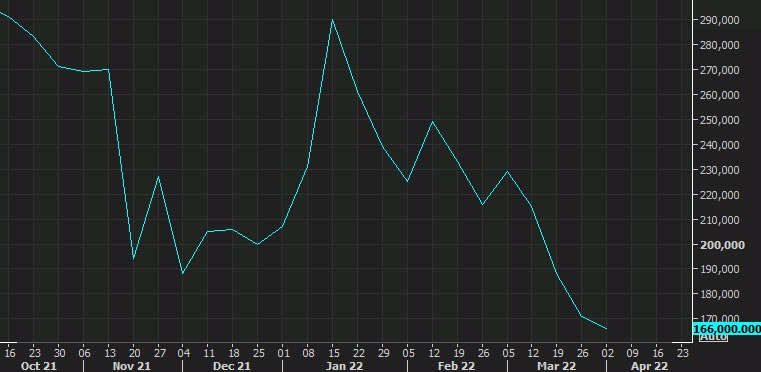The height and width of the screenshot is (372, 761).
Task: Select the Mar 22 month label
Action: click(557, 366)
